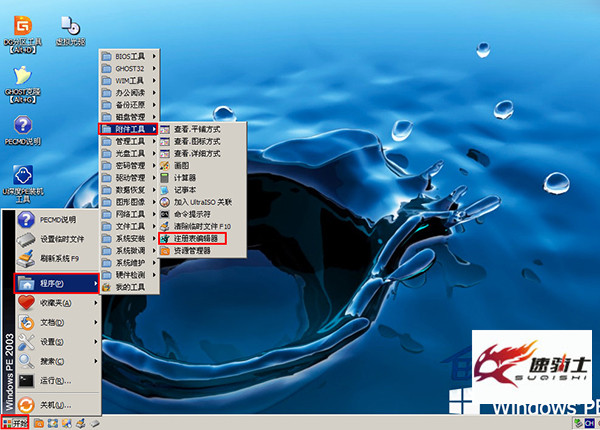Open 命令提示符 command prompt

(195, 214)
